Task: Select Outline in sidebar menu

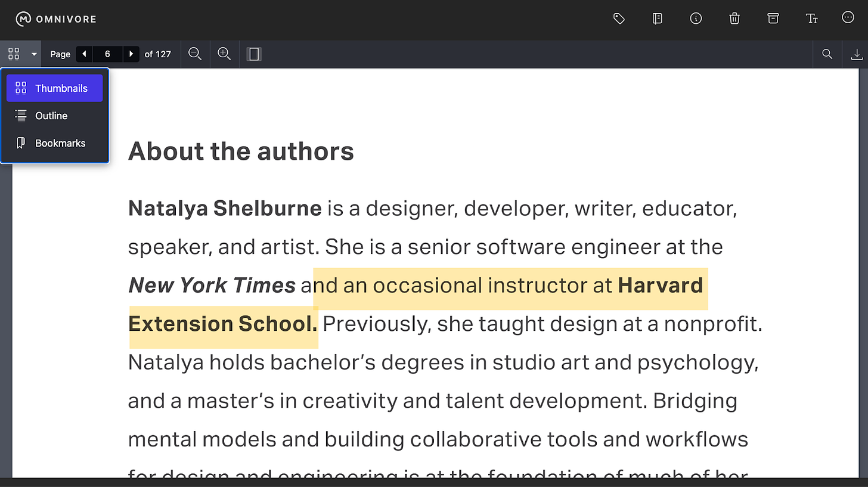Action: 54,116
